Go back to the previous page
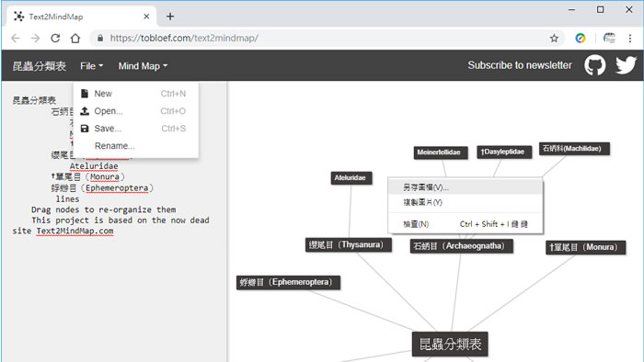Viewport: 644px width, 362px height. tap(16, 38)
